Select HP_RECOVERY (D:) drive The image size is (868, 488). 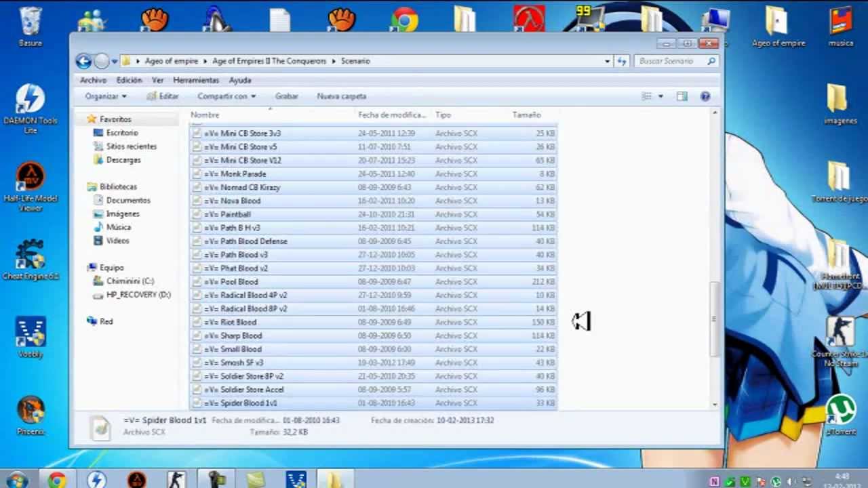tap(138, 295)
